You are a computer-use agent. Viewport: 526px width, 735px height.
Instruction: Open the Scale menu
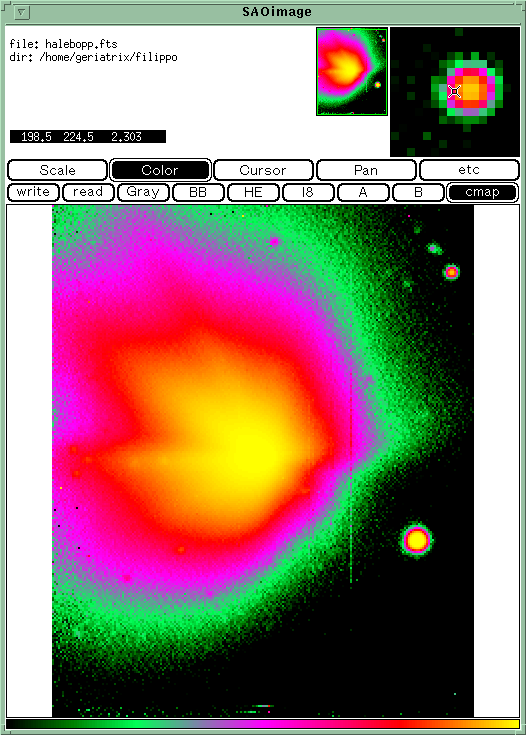(57, 170)
